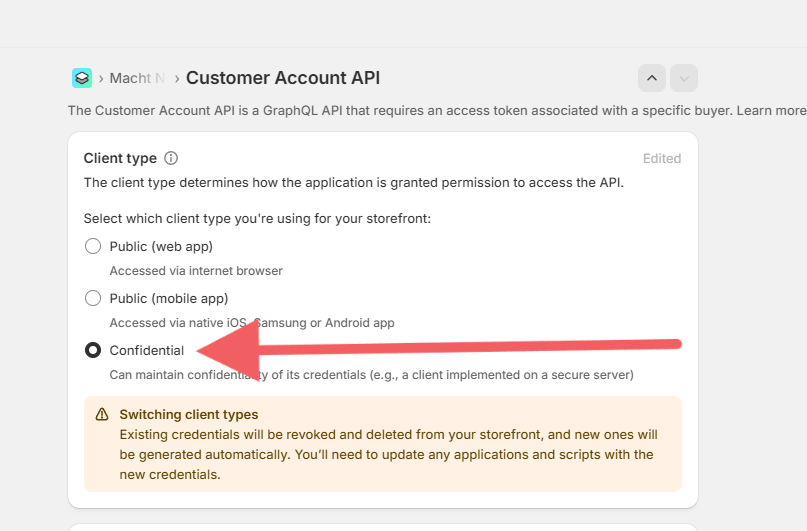The image size is (807, 531).
Task: Select the Confidential radio button
Action: pos(93,350)
